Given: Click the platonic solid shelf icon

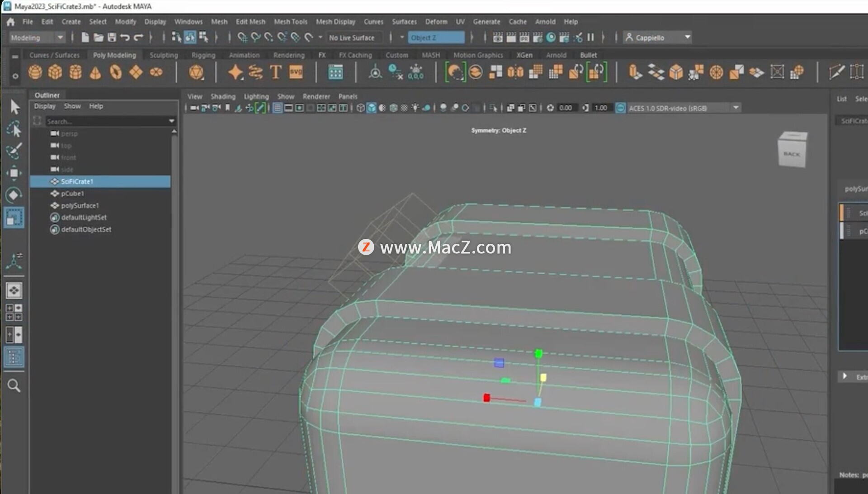Looking at the screenshot, I should pos(196,72).
